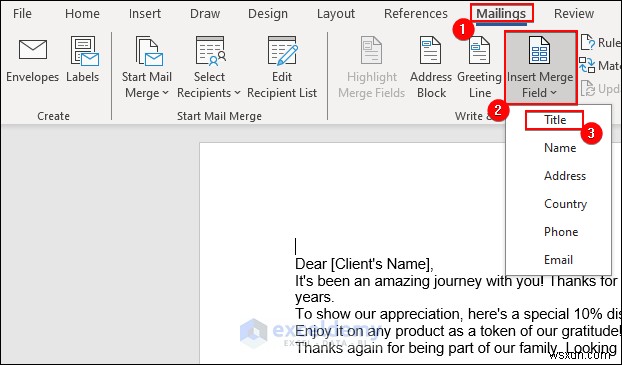Image resolution: width=622 pixels, height=365 pixels.
Task: Choose Phone from merge field list
Action: click(561, 232)
